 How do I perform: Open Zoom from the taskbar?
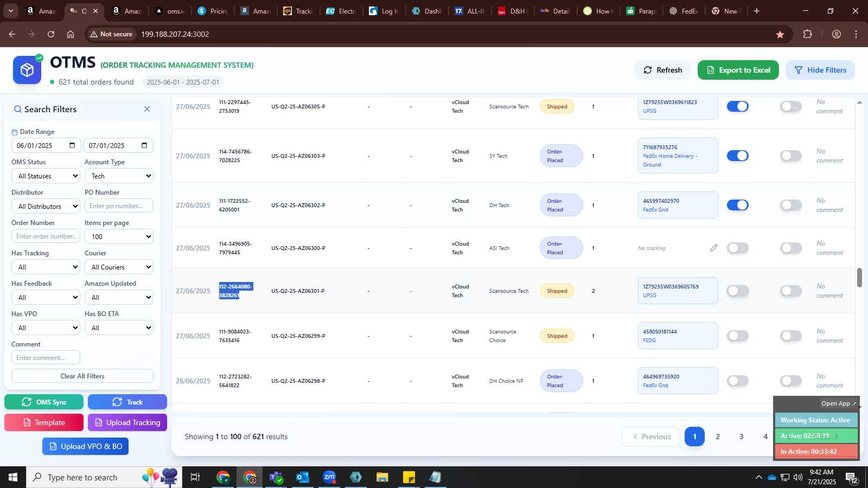coord(329,477)
